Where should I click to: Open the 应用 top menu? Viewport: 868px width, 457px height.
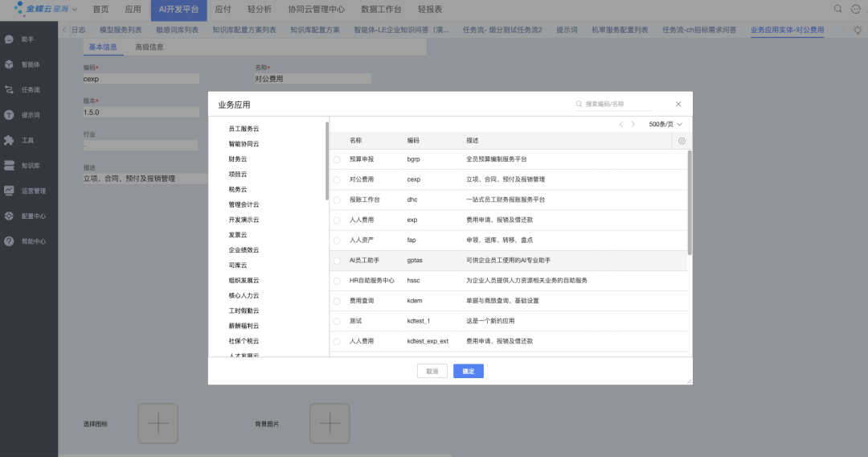click(x=133, y=10)
